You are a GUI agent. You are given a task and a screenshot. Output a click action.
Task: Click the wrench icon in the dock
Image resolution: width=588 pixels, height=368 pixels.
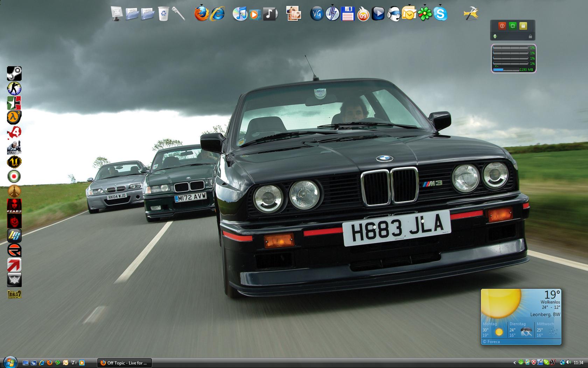click(x=178, y=14)
